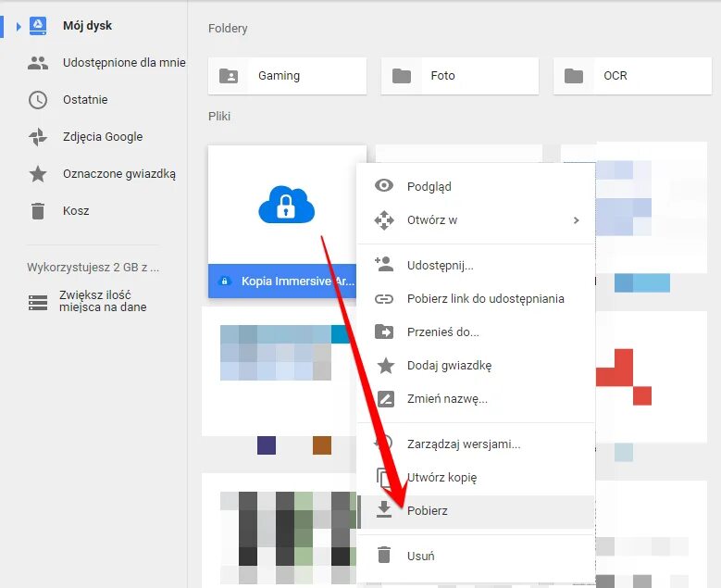This screenshot has width=721, height=588.
Task: Open Udostępnione dla mnie
Action: point(124,63)
